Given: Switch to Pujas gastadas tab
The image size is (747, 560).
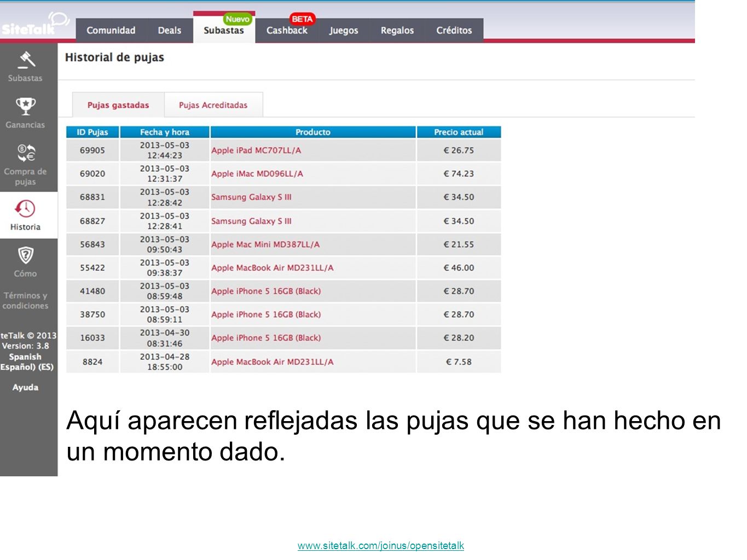Looking at the screenshot, I should (x=118, y=105).
